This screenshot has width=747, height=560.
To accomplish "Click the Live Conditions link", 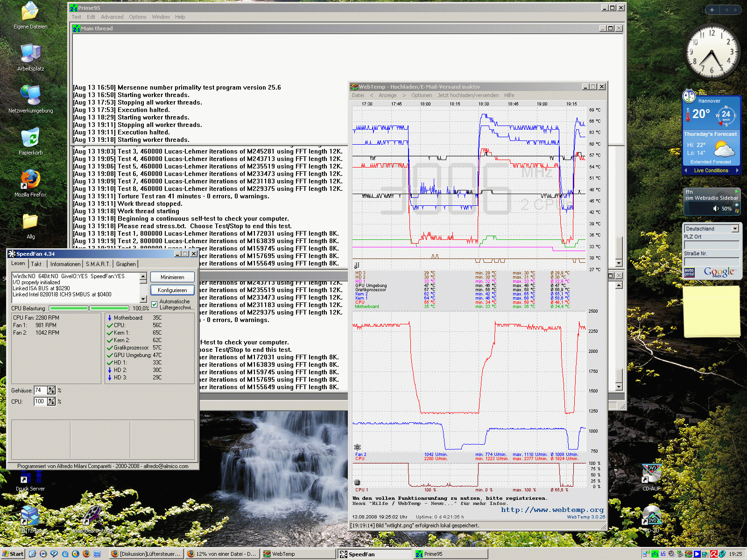I will pyautogui.click(x=711, y=170).
